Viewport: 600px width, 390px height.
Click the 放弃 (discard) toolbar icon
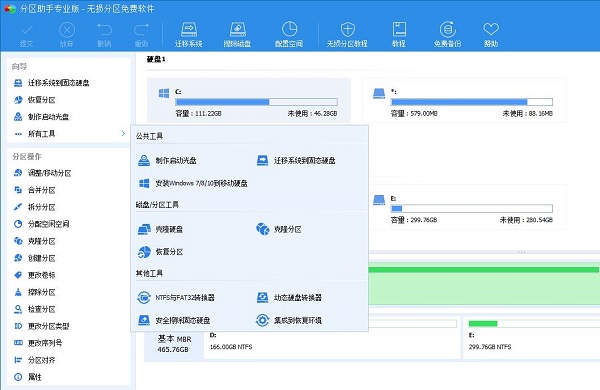tap(67, 35)
